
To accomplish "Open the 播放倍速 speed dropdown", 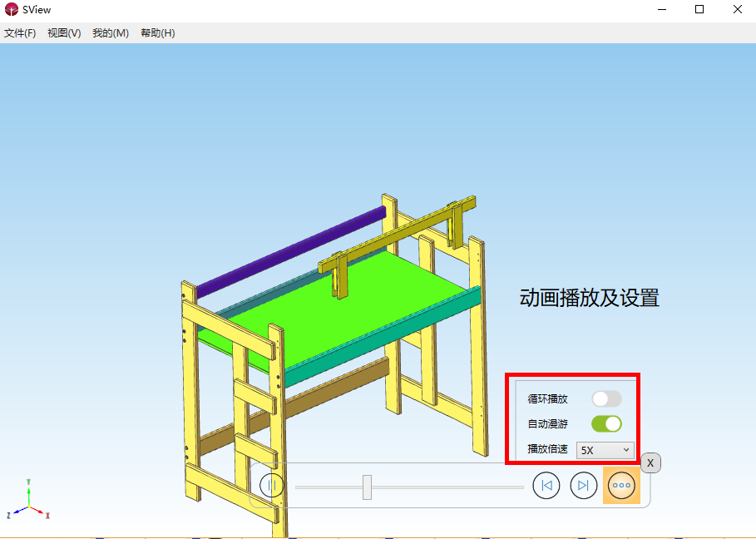I will [x=605, y=450].
